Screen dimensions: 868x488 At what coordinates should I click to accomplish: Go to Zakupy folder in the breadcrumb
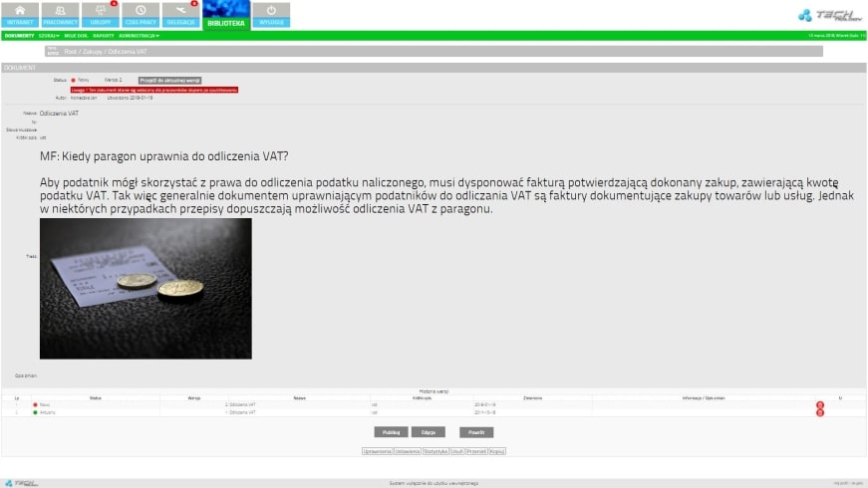[x=93, y=52]
